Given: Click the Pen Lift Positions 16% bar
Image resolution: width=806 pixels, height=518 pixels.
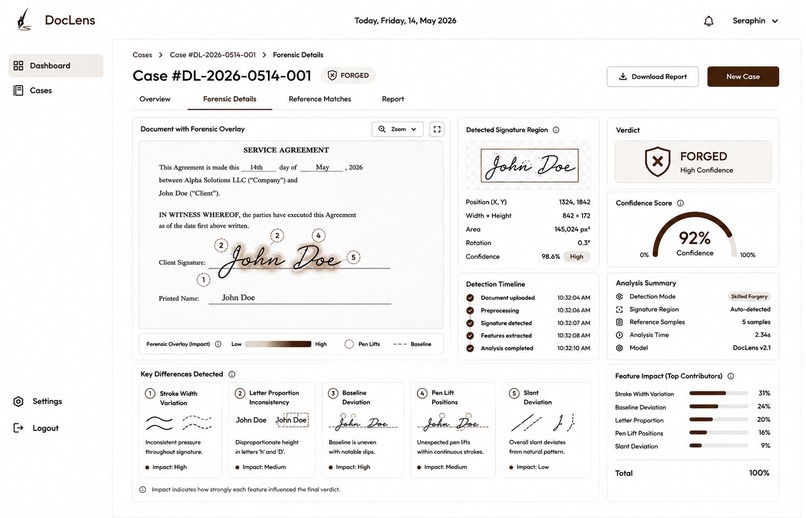Looking at the screenshot, I should point(719,433).
